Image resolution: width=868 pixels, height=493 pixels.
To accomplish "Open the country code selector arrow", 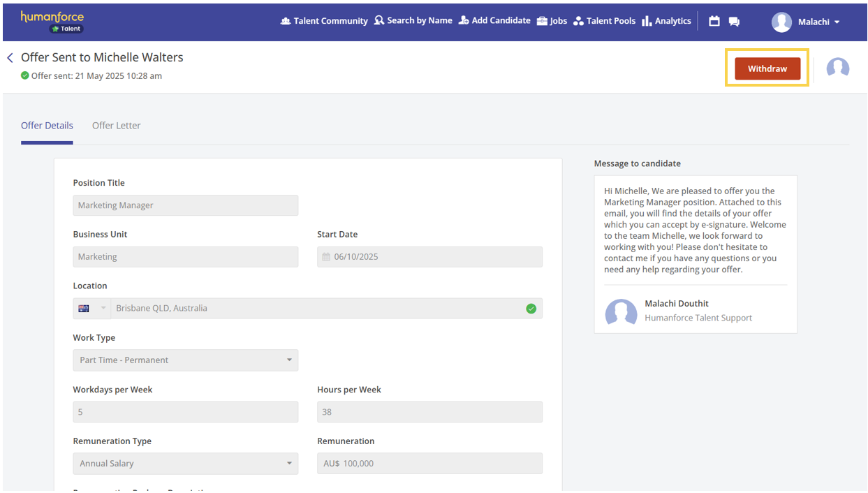I will pyautogui.click(x=103, y=308).
